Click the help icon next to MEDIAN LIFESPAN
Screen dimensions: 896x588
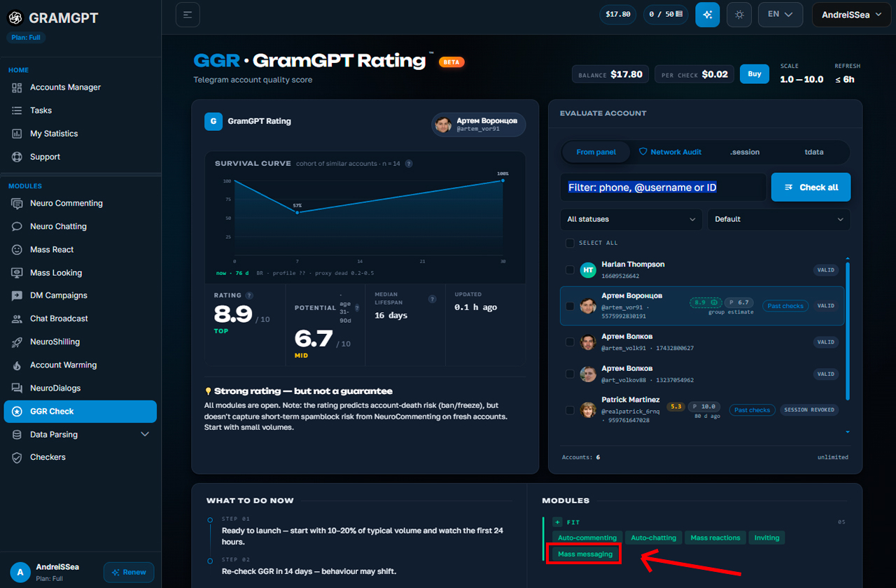pos(432,299)
